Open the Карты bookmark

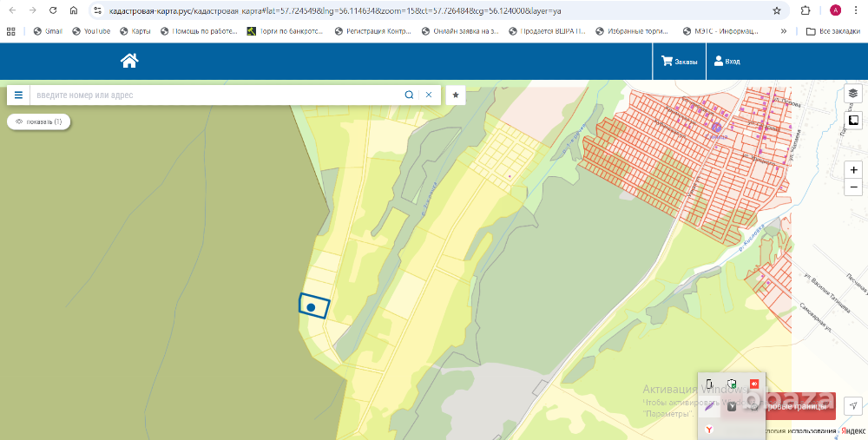coord(135,31)
